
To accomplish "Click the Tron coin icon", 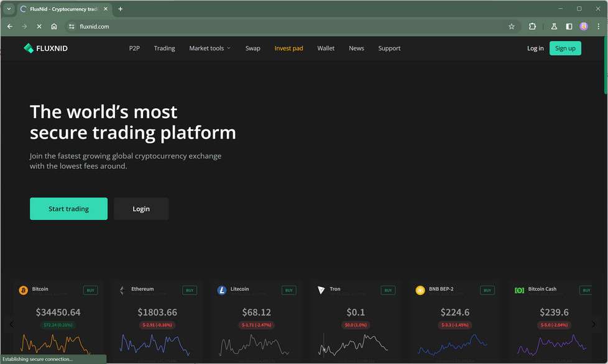I will coord(321,290).
